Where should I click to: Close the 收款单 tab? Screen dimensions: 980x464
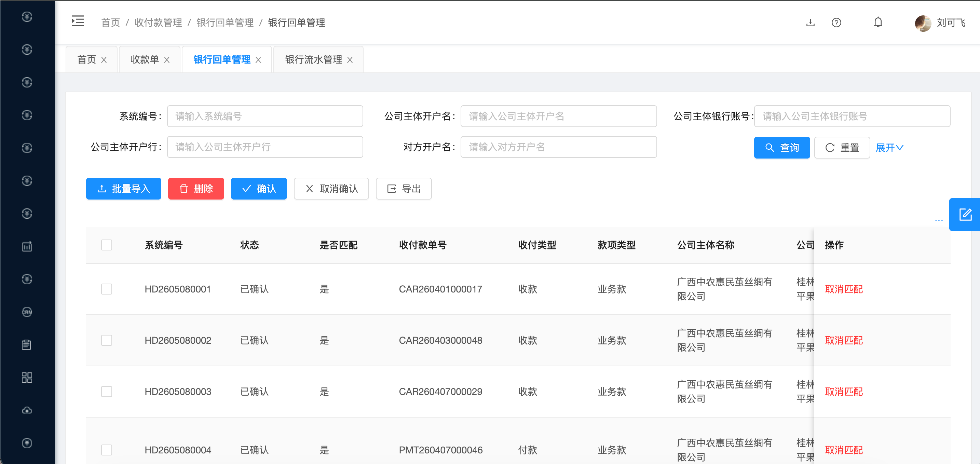167,60
